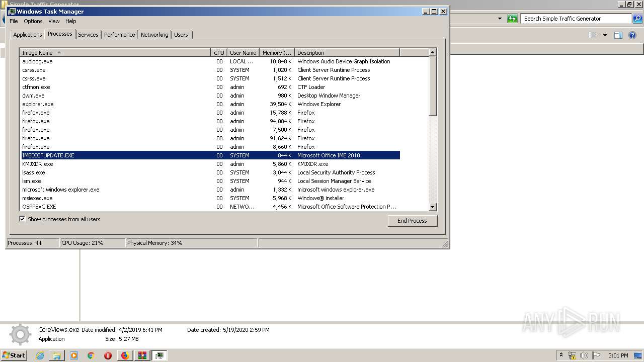Screen dimensions: 644x362
Task: Click the Task Manager title bar icon
Action: click(x=12, y=11)
